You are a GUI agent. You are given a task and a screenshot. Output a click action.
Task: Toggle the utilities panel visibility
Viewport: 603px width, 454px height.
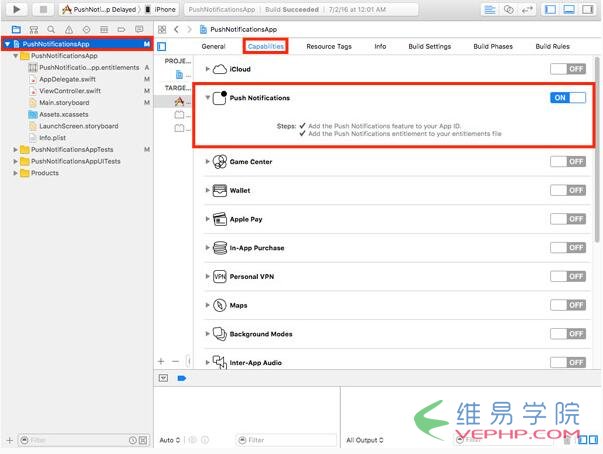[x=588, y=10]
